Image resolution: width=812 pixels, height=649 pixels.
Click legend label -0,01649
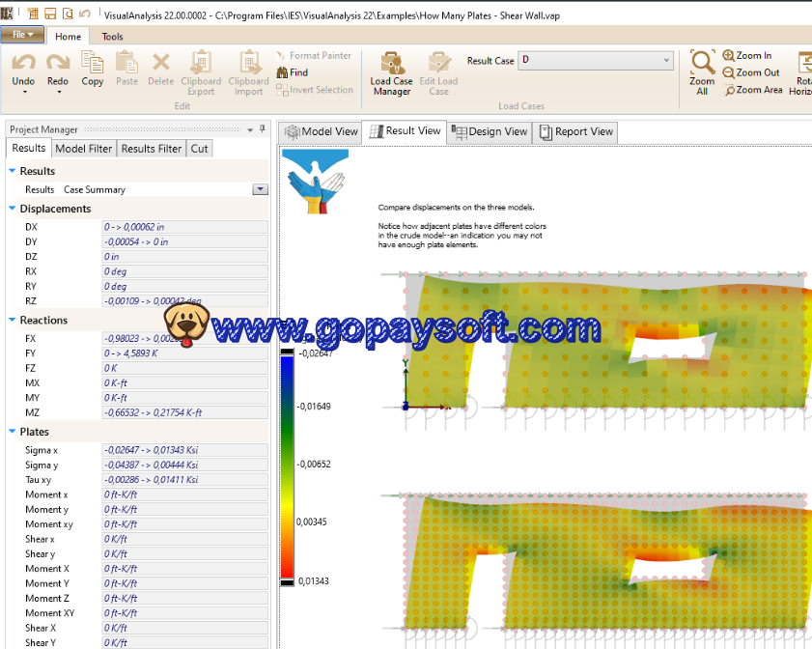(314, 406)
